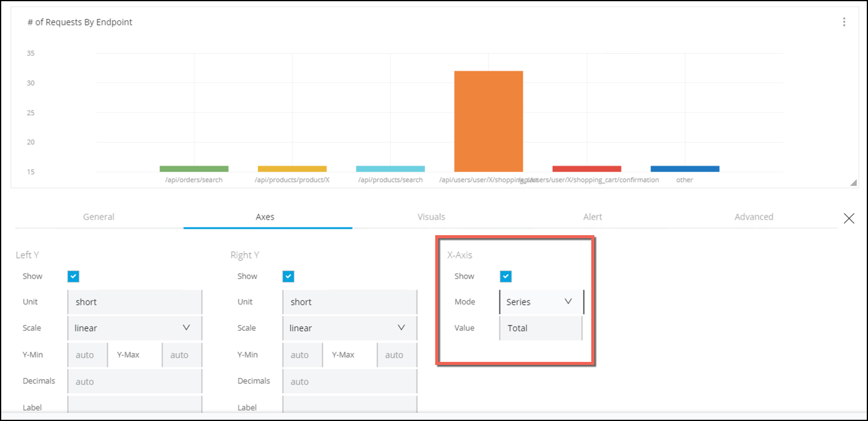
Task: Click the X-Axis Value field
Action: [540, 328]
